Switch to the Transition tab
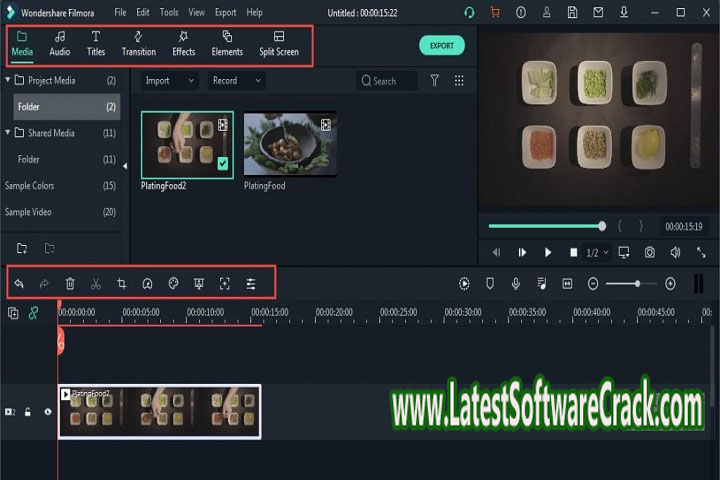This screenshot has width=720, height=480. pos(139,44)
